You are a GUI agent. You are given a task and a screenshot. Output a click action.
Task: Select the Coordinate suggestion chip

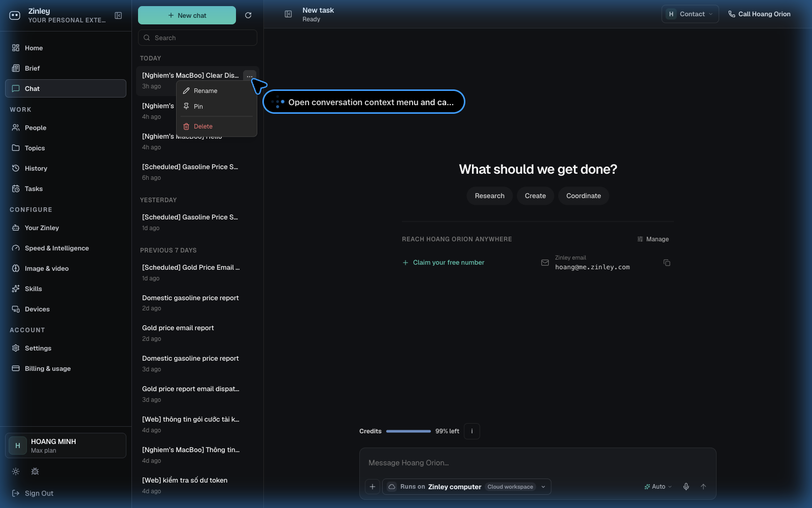click(x=584, y=196)
